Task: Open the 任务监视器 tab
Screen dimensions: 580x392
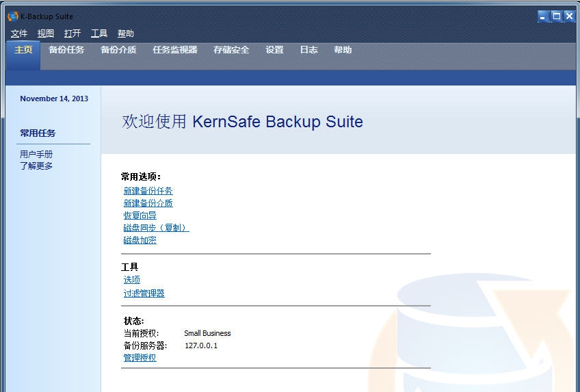Action: [x=175, y=50]
